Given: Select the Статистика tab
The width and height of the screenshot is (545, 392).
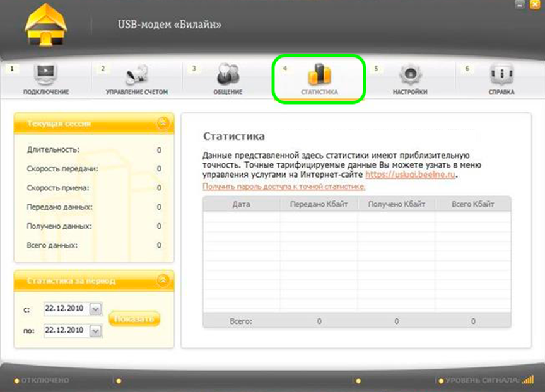Looking at the screenshot, I should 319,79.
